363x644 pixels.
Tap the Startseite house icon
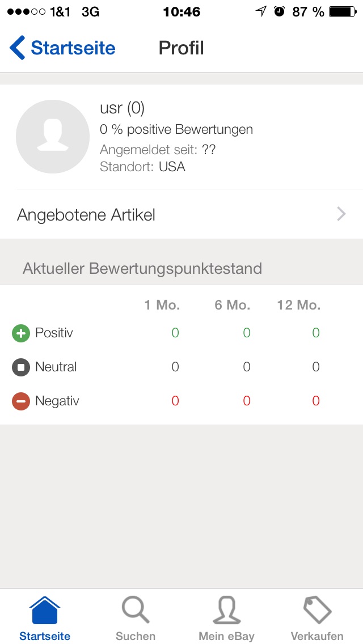tap(45, 611)
